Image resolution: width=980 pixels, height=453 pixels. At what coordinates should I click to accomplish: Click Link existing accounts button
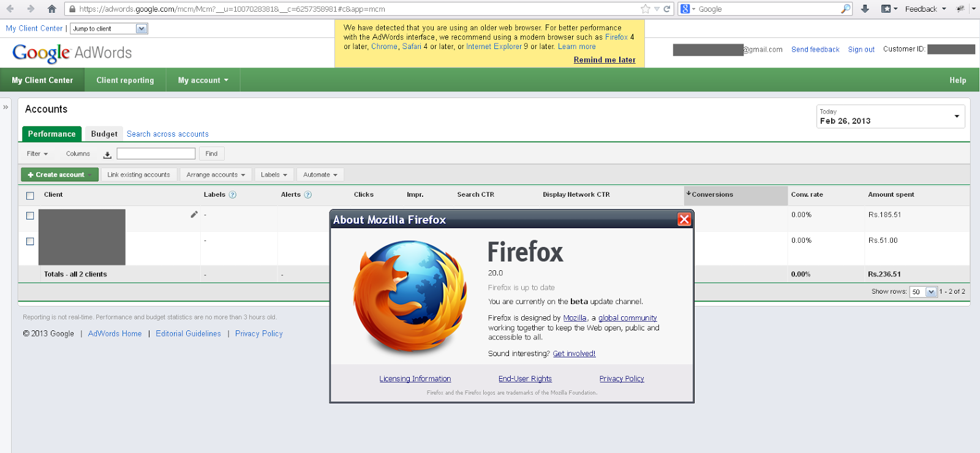(x=138, y=175)
